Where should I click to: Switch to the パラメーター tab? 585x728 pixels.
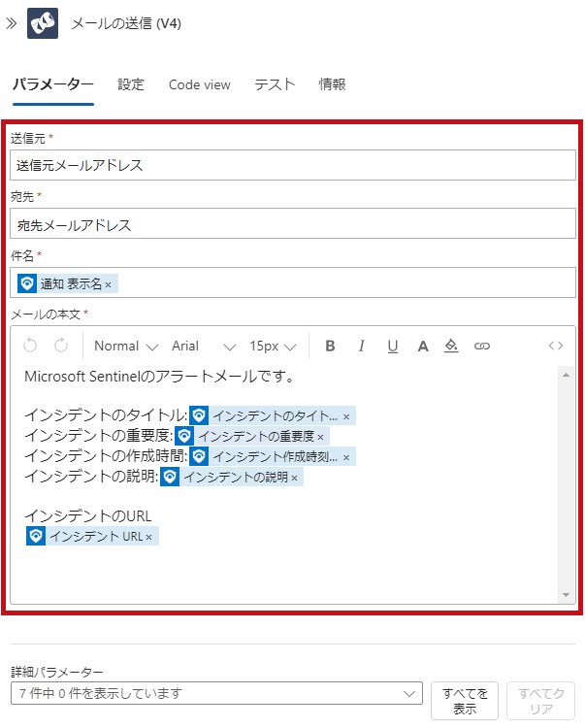pyautogui.click(x=53, y=84)
